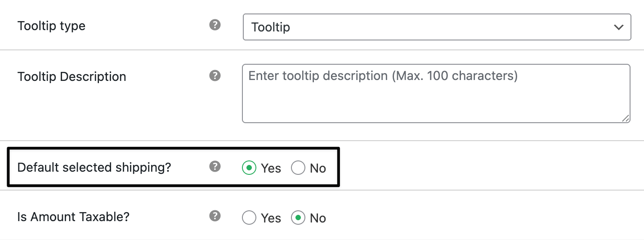The height and width of the screenshot is (240, 644).
Task: Click the help icon beside Tooltip type
Action: click(x=215, y=25)
